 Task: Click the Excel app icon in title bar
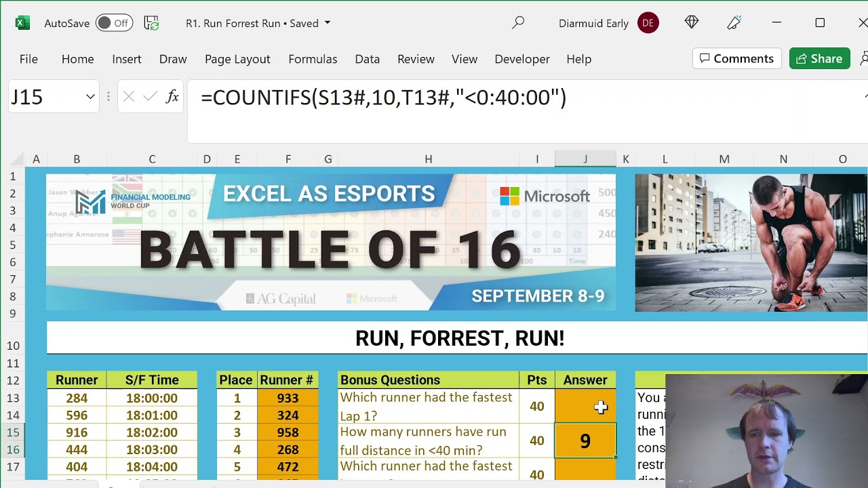coord(22,23)
